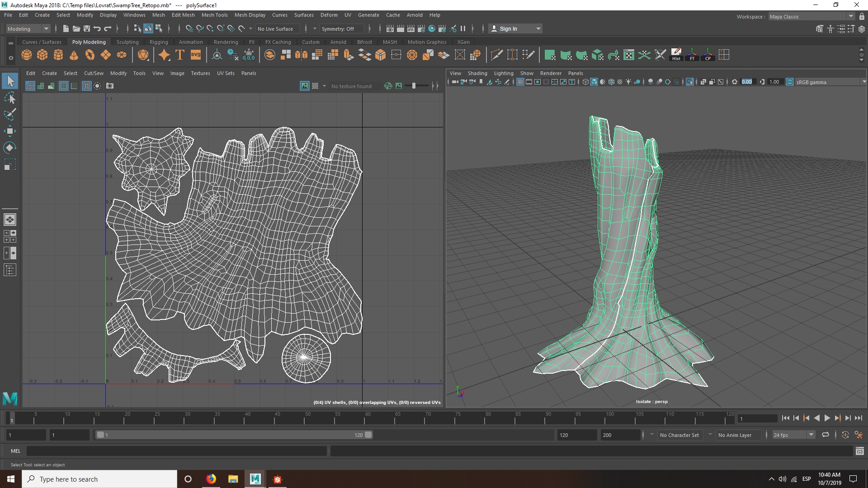The image size is (868, 488).
Task: Open the Modeling menu set dropdown
Action: click(x=28, y=28)
